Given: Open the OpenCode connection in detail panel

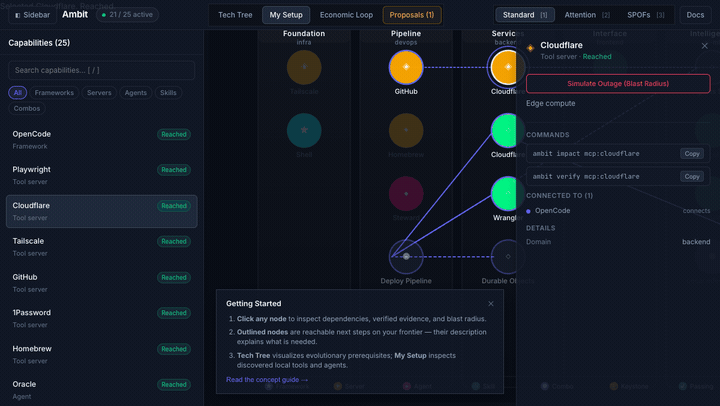Looking at the screenshot, I should coord(618,211).
